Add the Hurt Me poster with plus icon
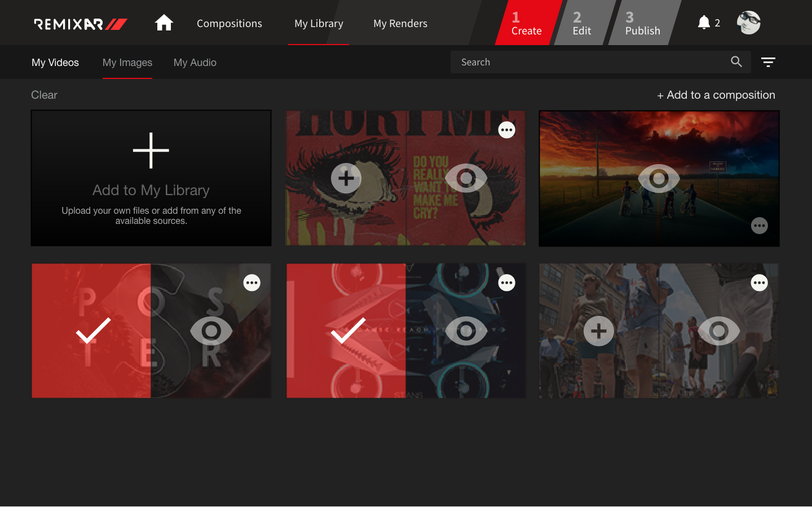 click(346, 178)
